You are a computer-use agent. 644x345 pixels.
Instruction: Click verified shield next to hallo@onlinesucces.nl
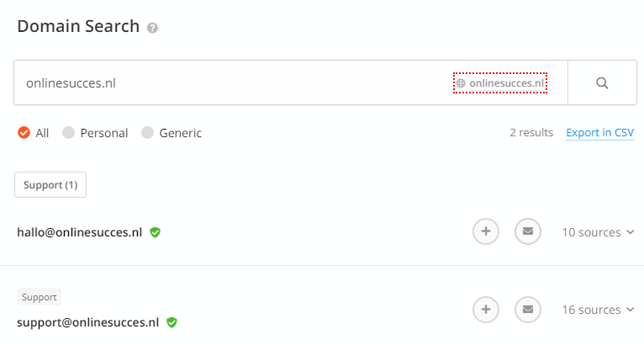pyautogui.click(x=155, y=232)
